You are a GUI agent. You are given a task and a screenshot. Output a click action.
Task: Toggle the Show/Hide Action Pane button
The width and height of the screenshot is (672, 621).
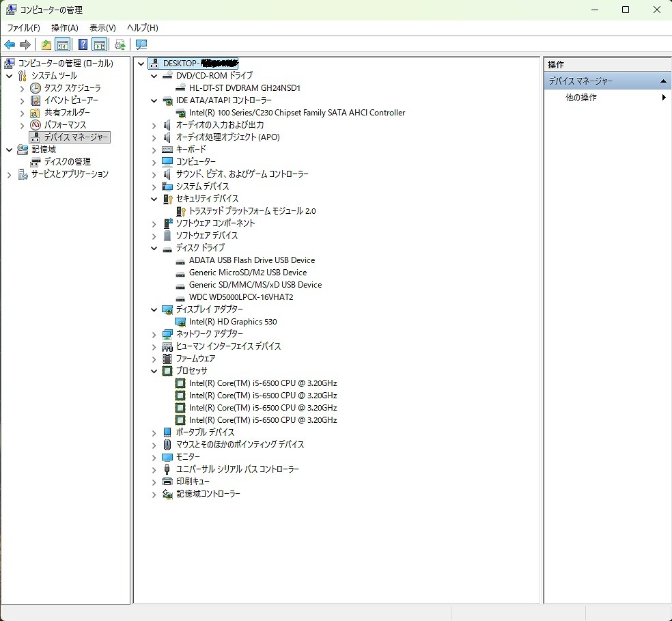(100, 45)
